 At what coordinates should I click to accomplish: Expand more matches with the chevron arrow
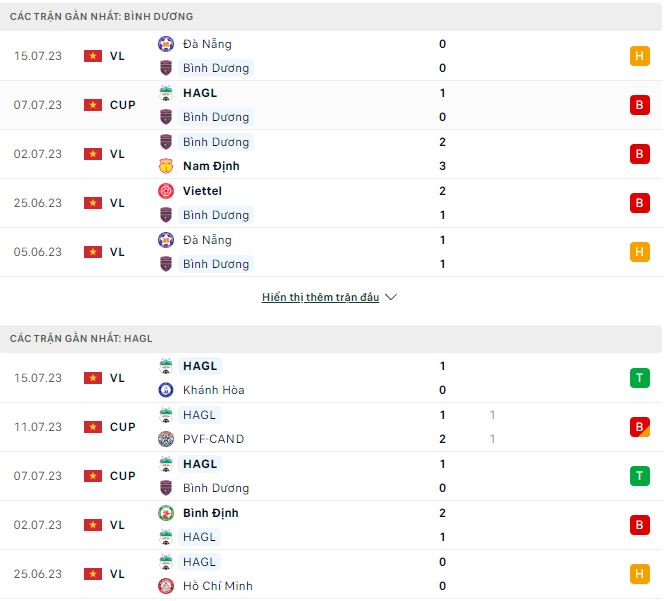tap(391, 298)
